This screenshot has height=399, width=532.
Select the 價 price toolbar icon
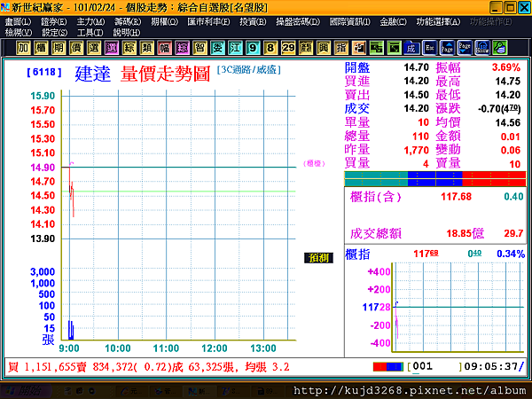[76, 48]
